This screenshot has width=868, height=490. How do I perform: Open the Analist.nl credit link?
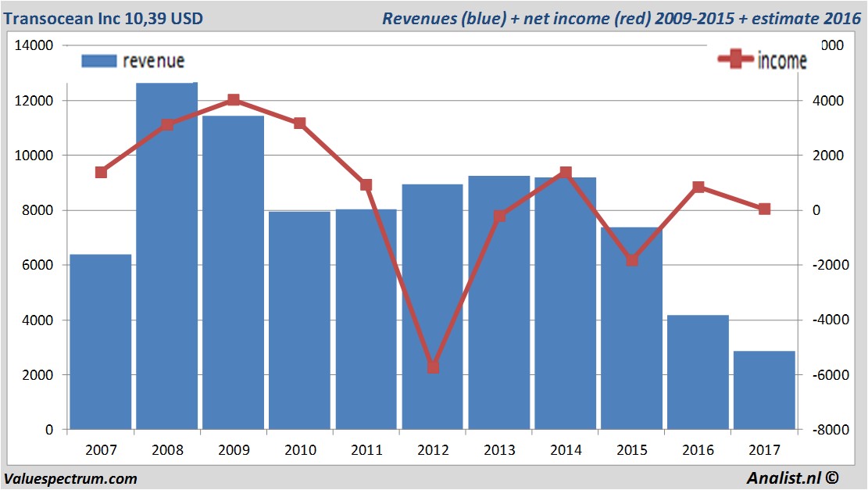coord(792,477)
